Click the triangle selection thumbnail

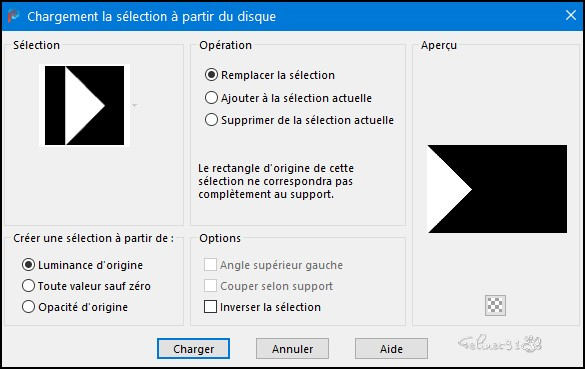pyautogui.click(x=84, y=105)
